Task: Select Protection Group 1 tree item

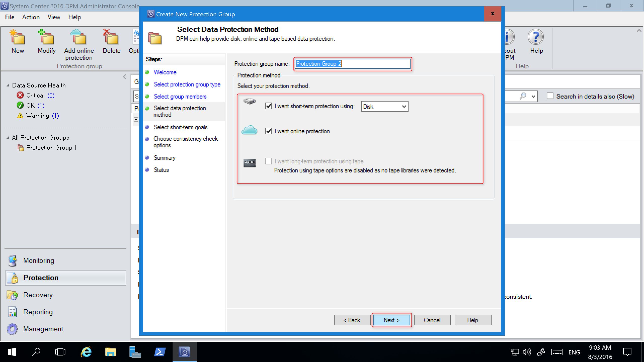Action: click(x=52, y=148)
